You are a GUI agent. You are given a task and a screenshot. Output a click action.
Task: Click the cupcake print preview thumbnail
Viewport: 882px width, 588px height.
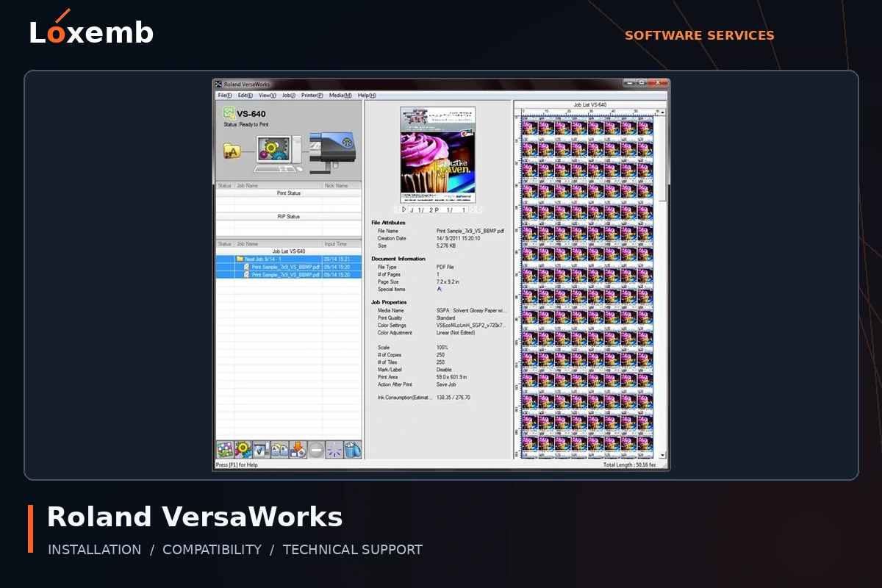[438, 155]
